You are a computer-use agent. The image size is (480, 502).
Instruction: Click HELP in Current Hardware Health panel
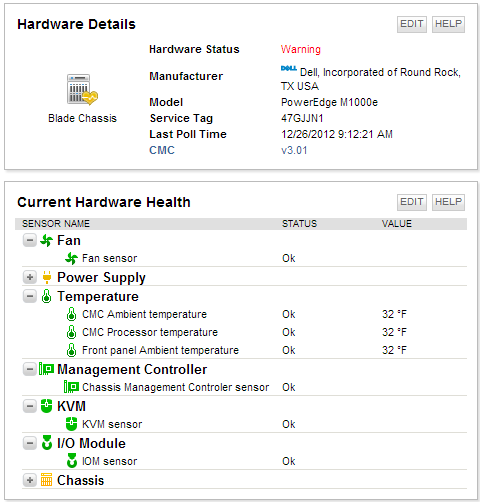448,202
